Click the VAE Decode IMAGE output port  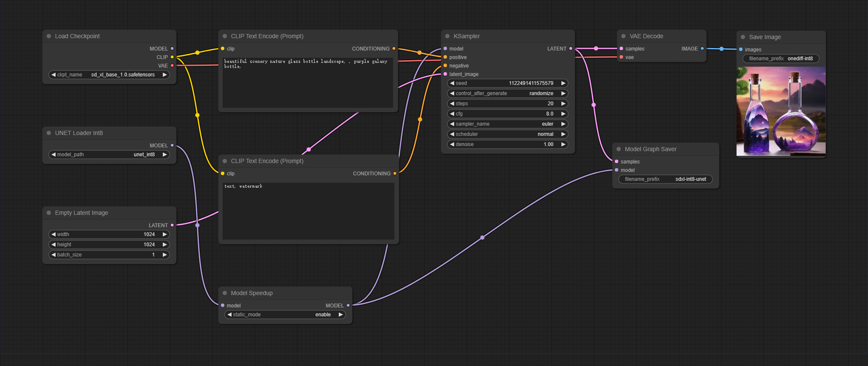click(x=702, y=49)
